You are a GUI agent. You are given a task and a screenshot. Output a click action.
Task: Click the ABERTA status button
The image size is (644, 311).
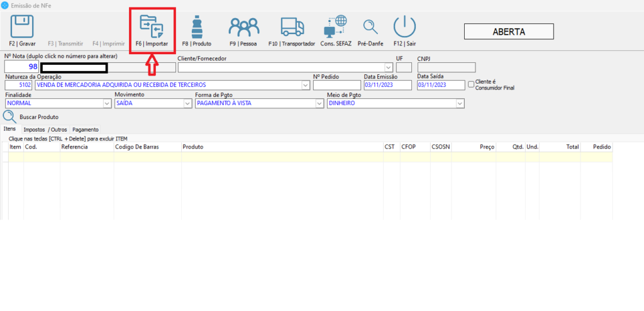(x=508, y=31)
